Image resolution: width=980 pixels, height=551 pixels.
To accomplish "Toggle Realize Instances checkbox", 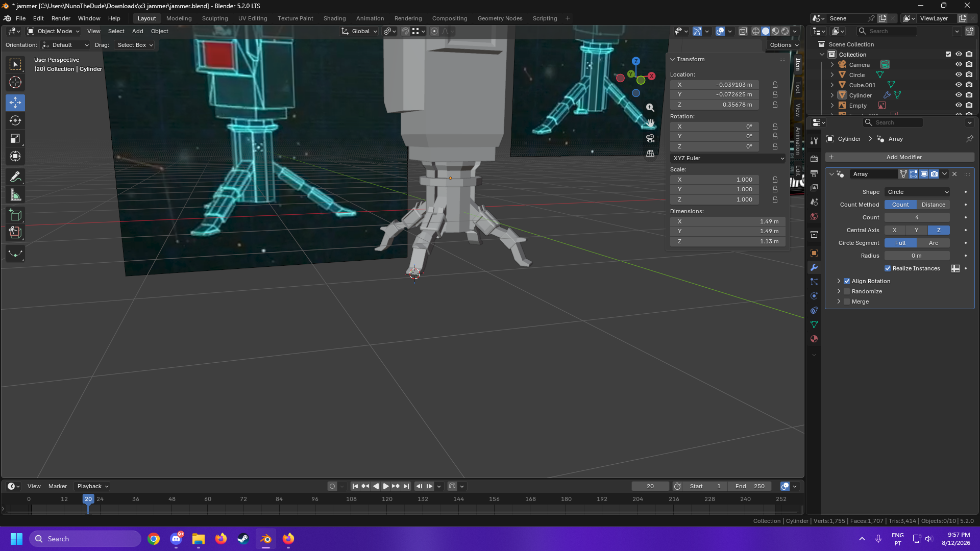I will [x=888, y=268].
